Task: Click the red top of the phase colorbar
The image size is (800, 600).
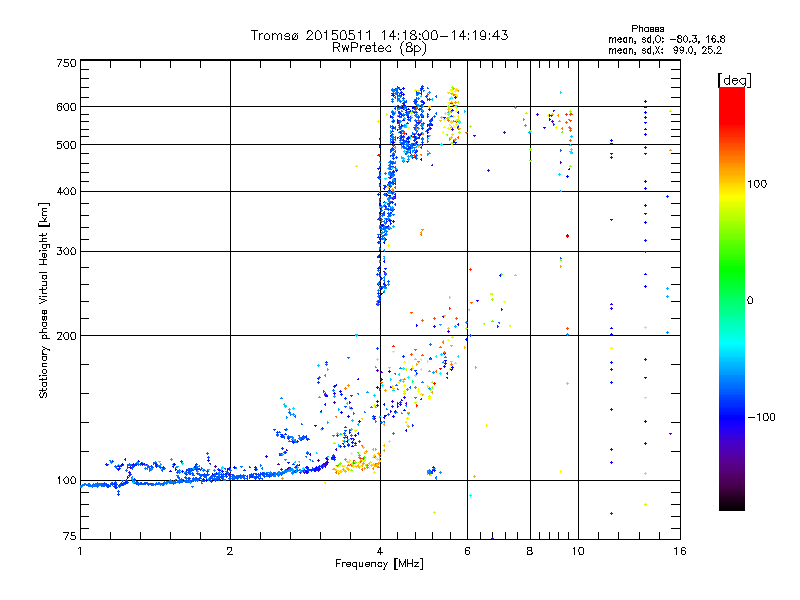Action: tap(731, 94)
